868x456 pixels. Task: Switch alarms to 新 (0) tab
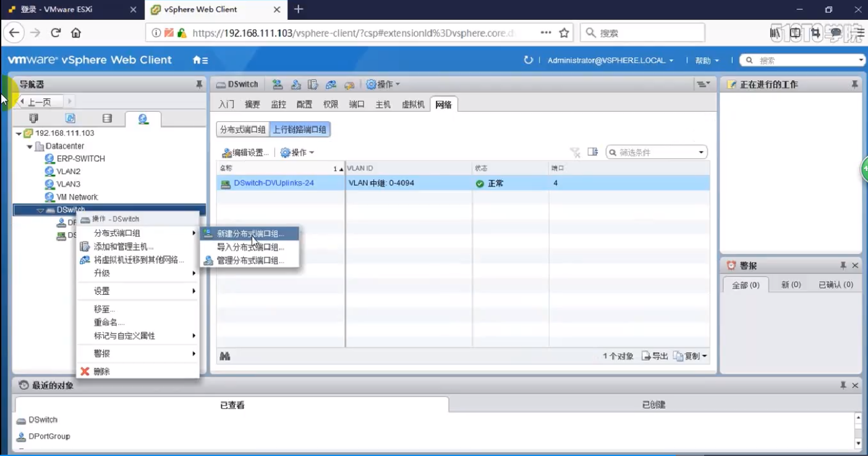click(x=791, y=285)
